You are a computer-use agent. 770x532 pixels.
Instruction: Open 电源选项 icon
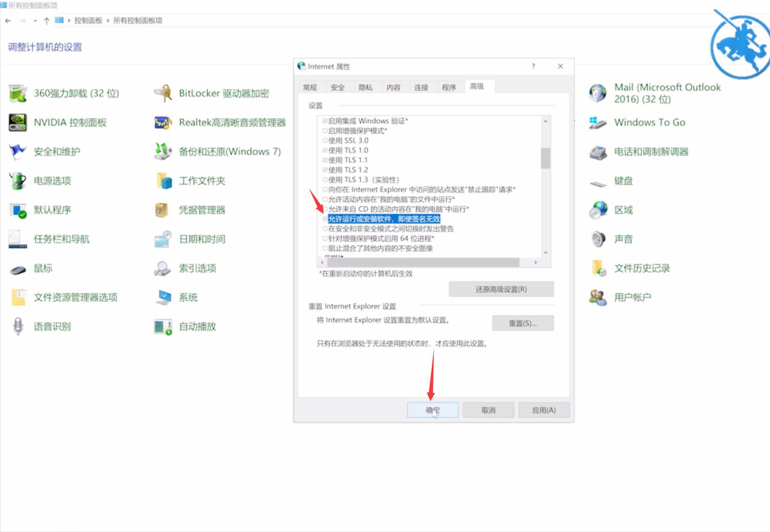(x=17, y=181)
